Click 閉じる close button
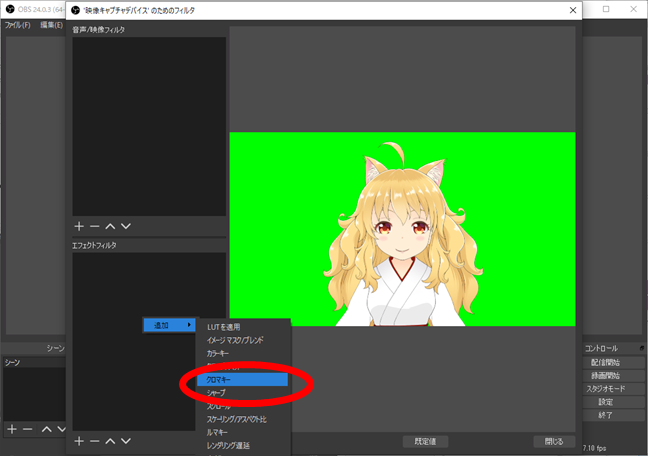 554,442
